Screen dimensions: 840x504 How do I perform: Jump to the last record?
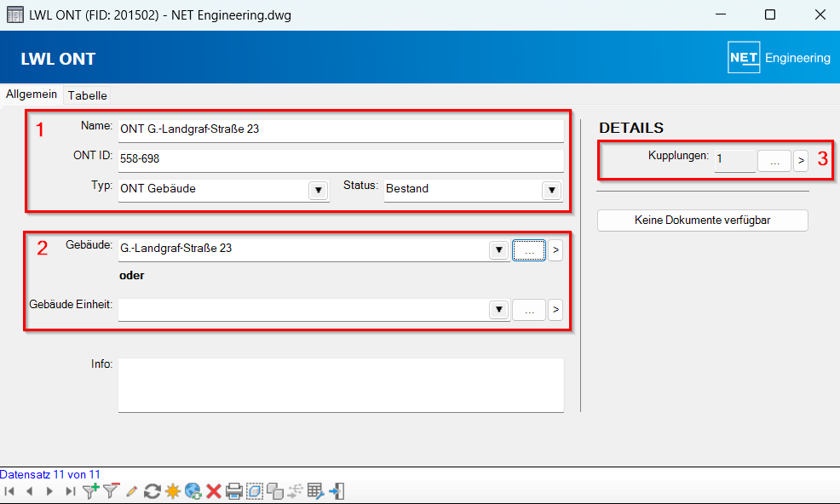(70, 491)
